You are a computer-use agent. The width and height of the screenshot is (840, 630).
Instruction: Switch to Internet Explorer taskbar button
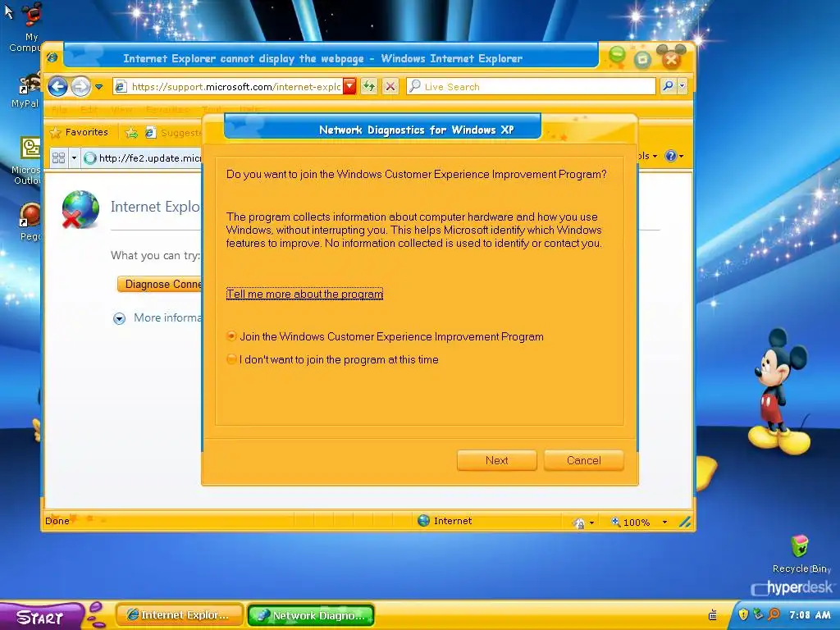180,615
